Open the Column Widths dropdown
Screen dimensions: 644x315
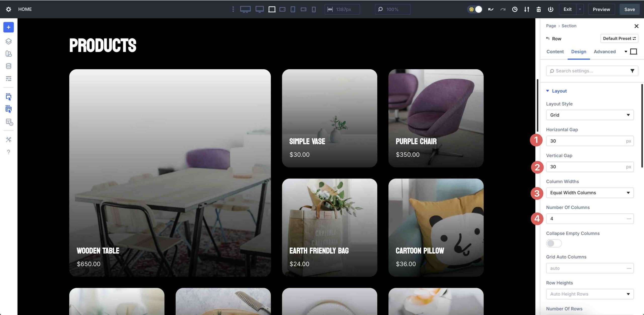[590, 193]
